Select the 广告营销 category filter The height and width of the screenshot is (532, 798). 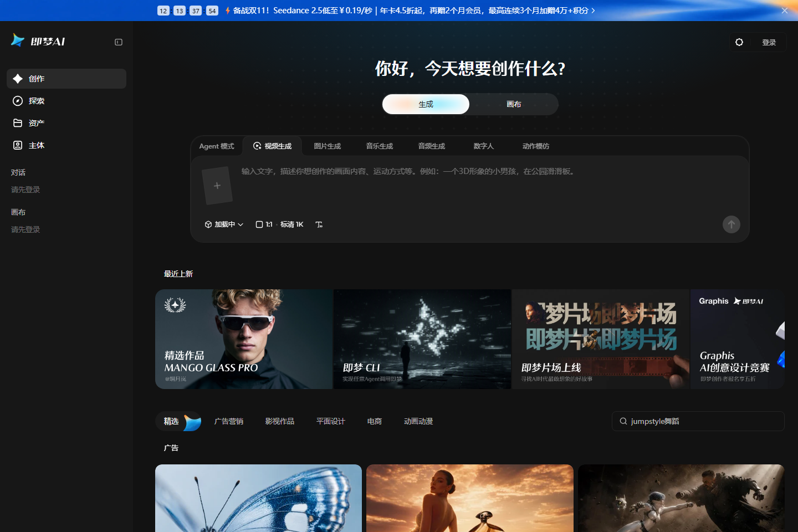click(x=229, y=422)
